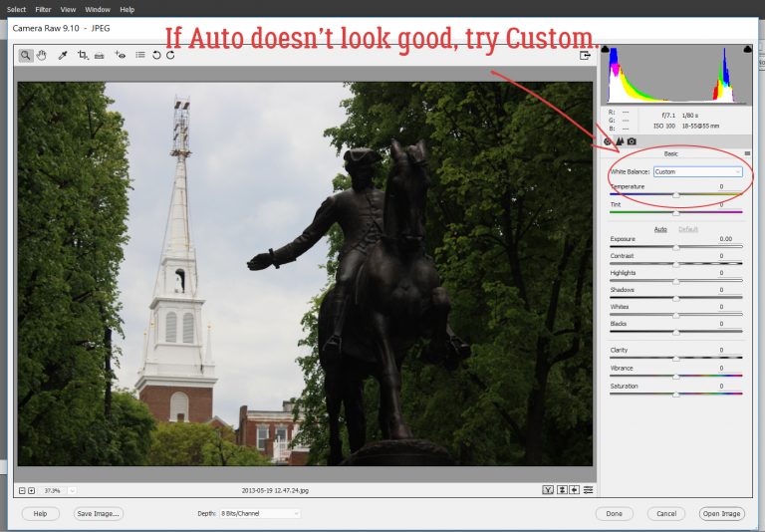Rotate image clockwise
Image resolution: width=765 pixels, height=532 pixels.
click(170, 55)
